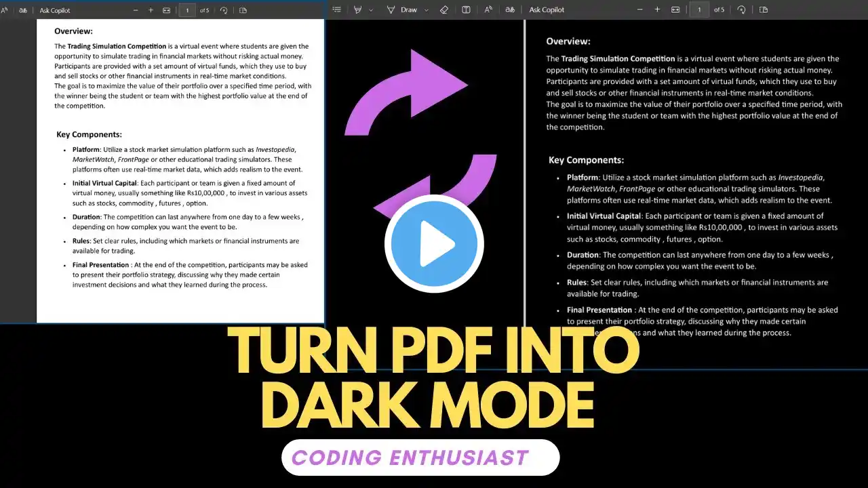Click Ask Copilot in light-mode PDF window
This screenshot has height=488, width=868.
(x=55, y=10)
